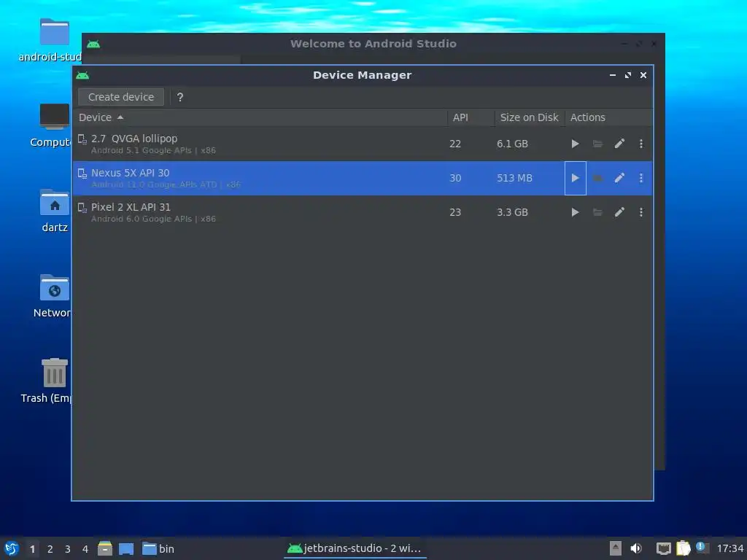This screenshot has height=560, width=747.
Task: Open folder icon for Pixel 2 XL API 31
Action: 597,212
